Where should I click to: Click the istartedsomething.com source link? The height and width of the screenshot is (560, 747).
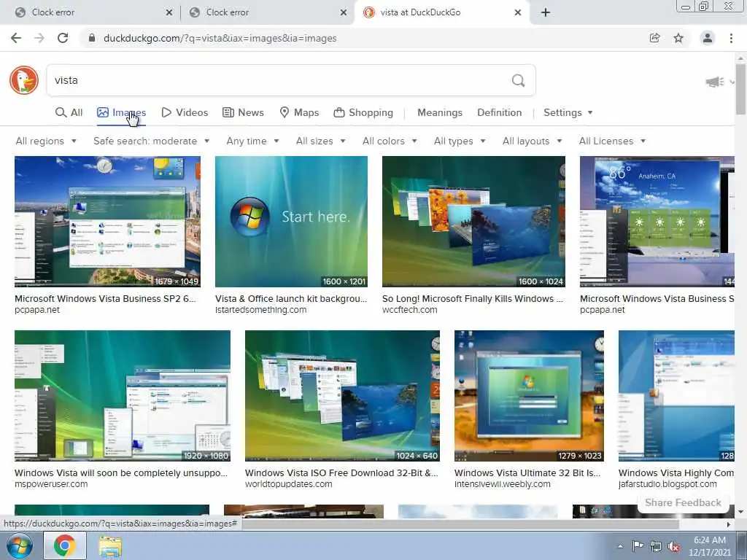tap(260, 309)
